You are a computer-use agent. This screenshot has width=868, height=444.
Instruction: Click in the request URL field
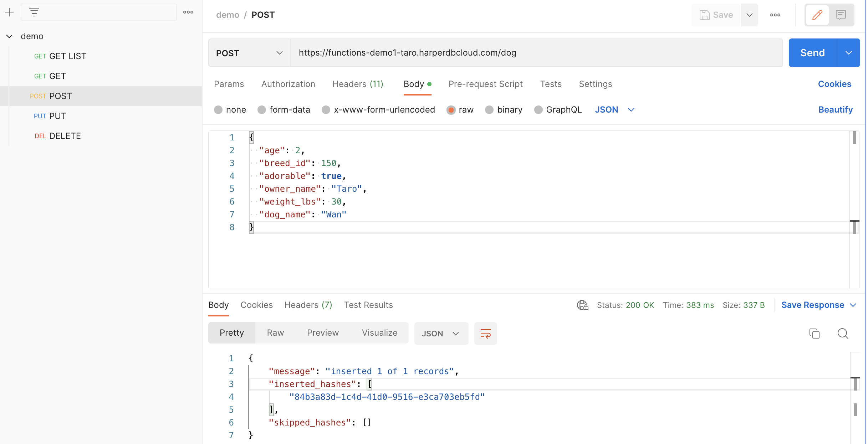click(535, 53)
